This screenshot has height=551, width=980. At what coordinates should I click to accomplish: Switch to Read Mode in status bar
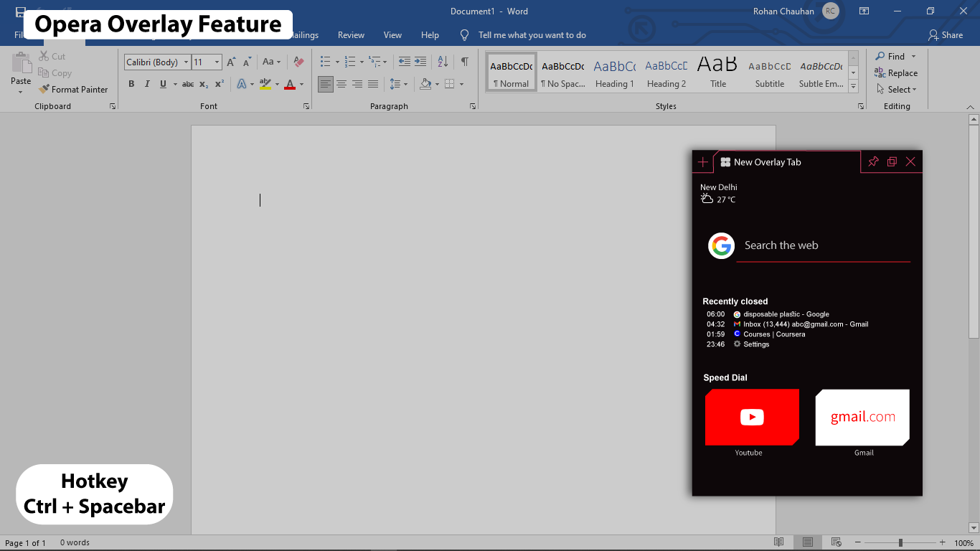[779, 542]
